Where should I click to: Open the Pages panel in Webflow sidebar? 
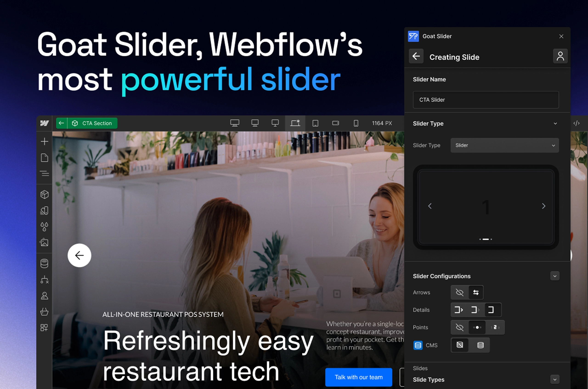coord(45,158)
